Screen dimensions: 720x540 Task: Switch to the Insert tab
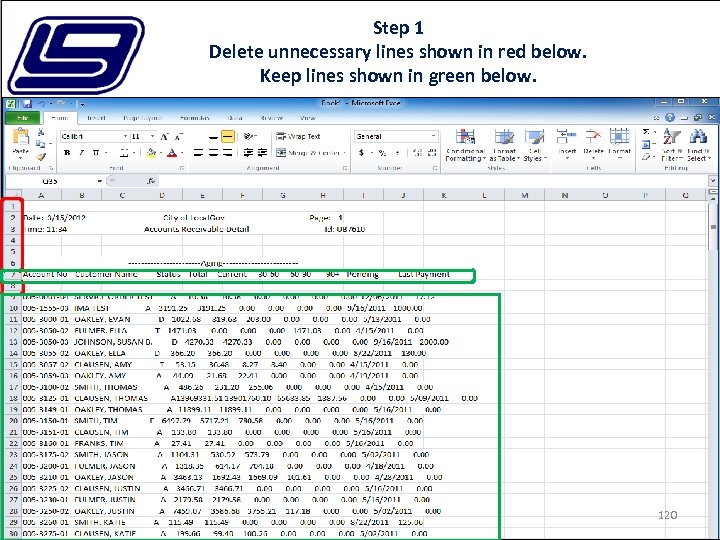point(96,118)
